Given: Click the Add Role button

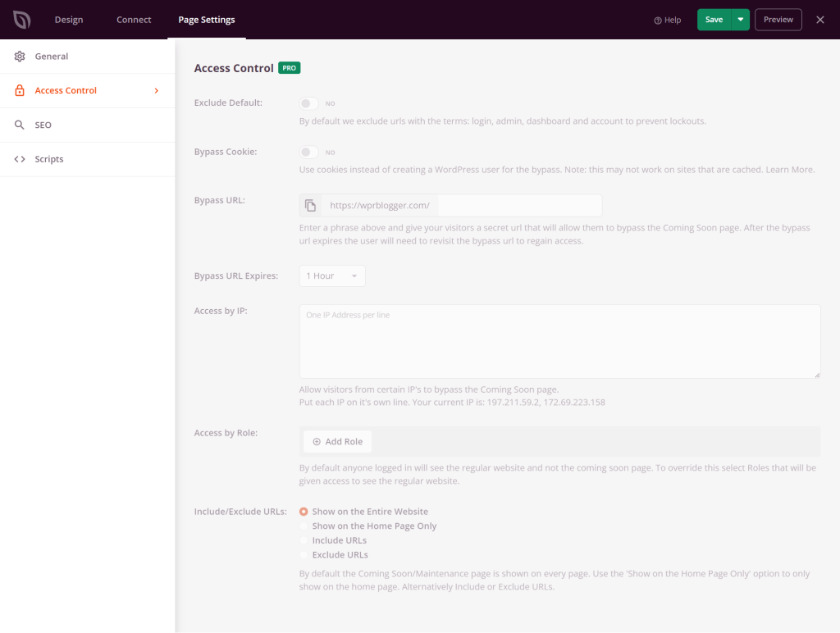Looking at the screenshot, I should [337, 442].
